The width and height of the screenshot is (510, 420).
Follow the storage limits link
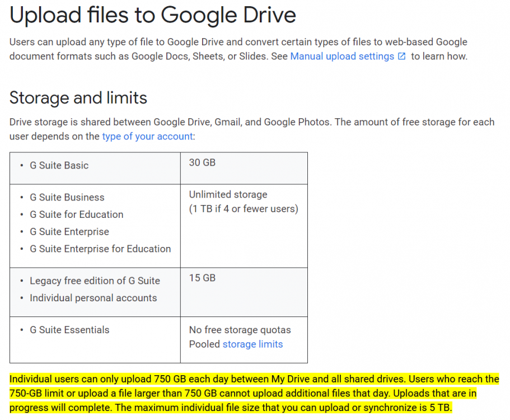[252, 344]
